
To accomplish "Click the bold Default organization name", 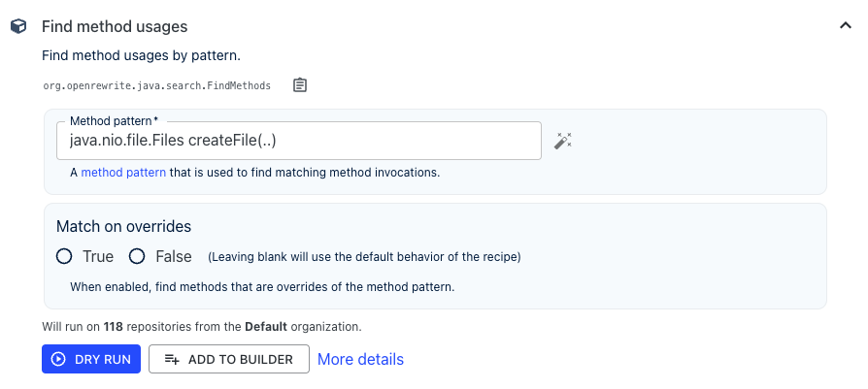I will [266, 327].
